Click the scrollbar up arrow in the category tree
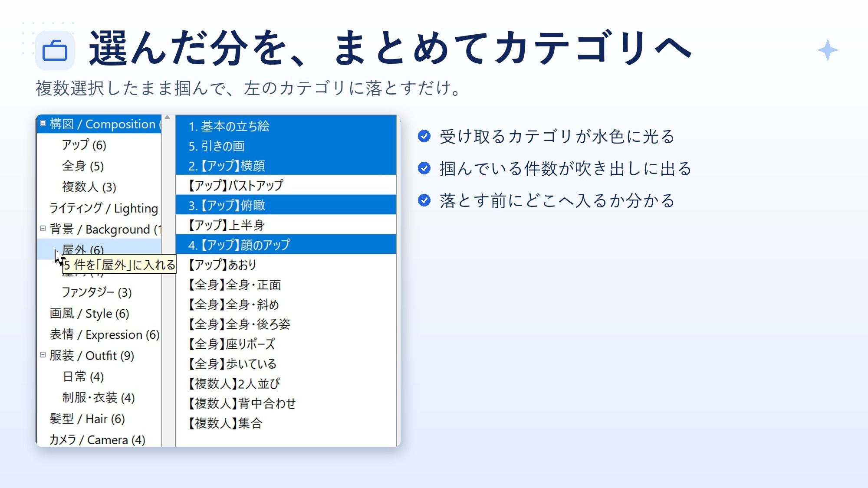Image resolution: width=868 pixels, height=488 pixels. [x=168, y=118]
